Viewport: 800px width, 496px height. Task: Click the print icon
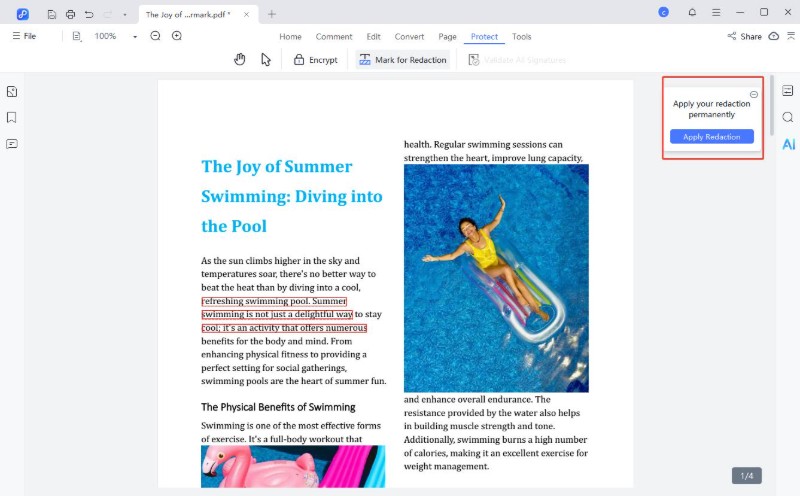point(70,14)
